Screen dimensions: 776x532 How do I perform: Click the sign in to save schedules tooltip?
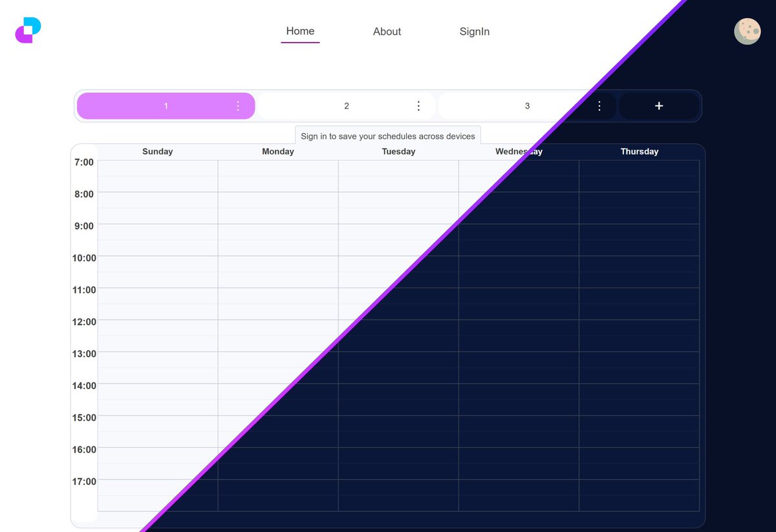click(388, 136)
